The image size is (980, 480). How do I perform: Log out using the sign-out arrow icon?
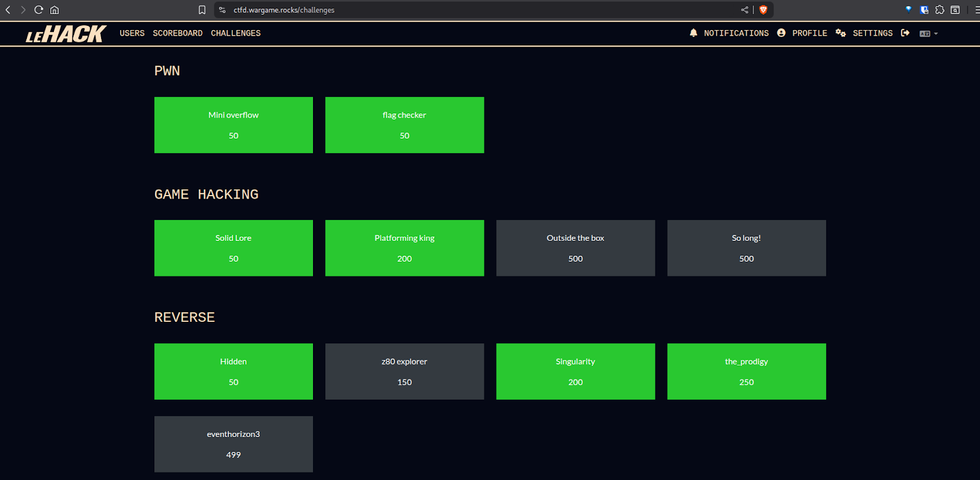pos(905,33)
